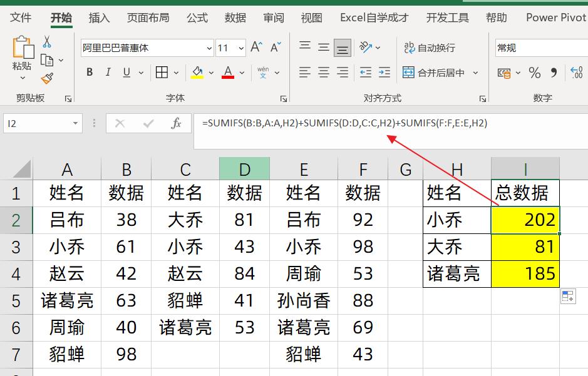Open the 字体 group dialog launcher
This screenshot has width=588, height=376.
click(x=283, y=98)
